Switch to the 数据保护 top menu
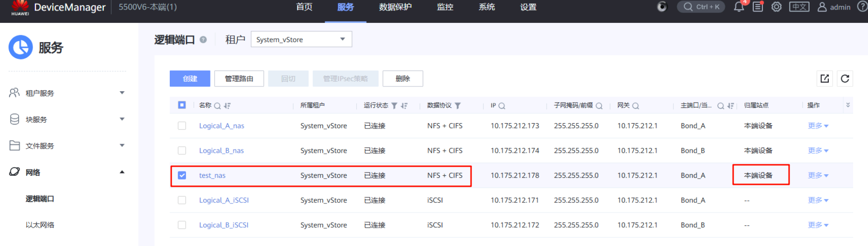The width and height of the screenshot is (868, 246). point(395,7)
